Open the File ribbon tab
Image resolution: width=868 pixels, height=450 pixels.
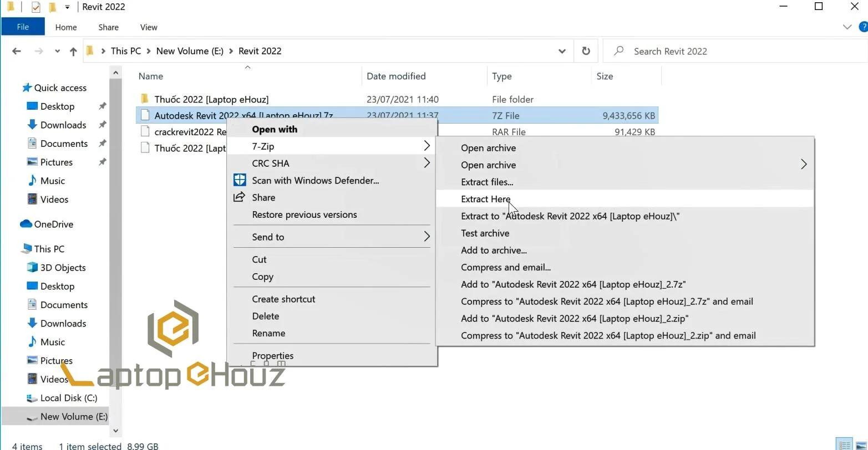23,27
